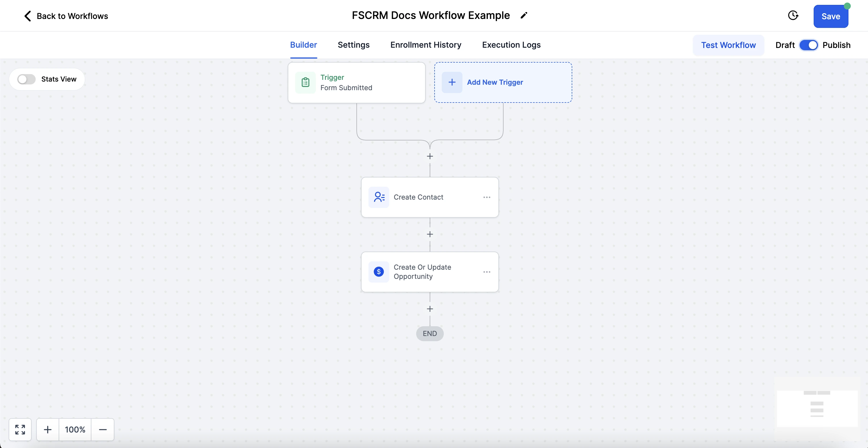Screen dimensions: 868x448
Task: Click the Create Or Update Opportunity icon
Action: (379, 271)
